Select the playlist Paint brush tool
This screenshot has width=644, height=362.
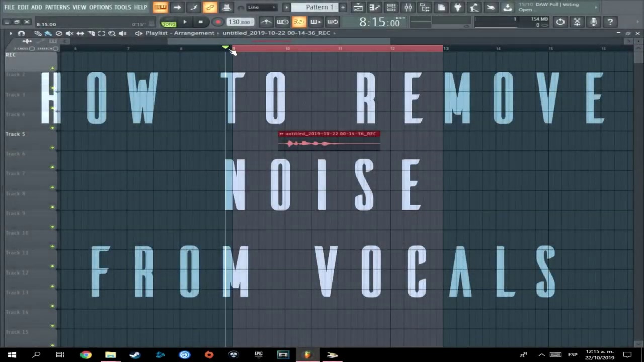click(x=48, y=33)
